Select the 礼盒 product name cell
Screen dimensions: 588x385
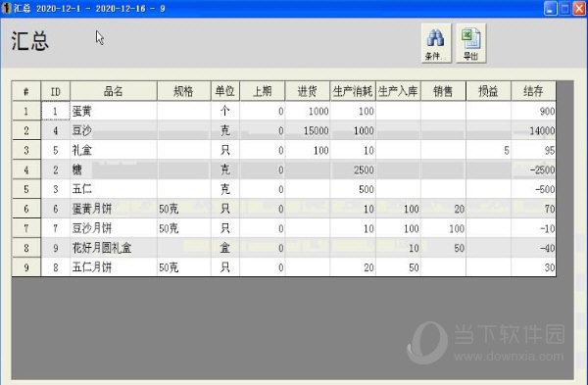[114, 150]
